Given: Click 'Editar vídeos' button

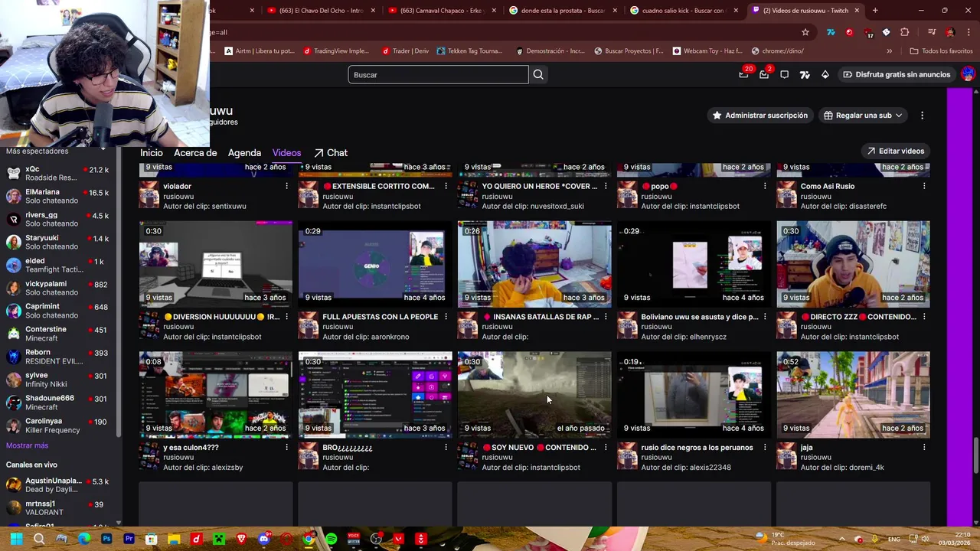Looking at the screenshot, I should (x=895, y=151).
